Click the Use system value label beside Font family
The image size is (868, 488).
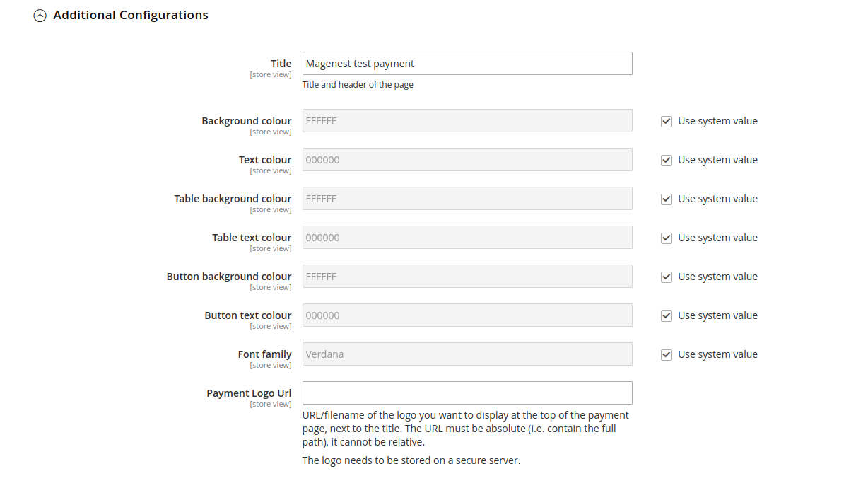pyautogui.click(x=717, y=355)
